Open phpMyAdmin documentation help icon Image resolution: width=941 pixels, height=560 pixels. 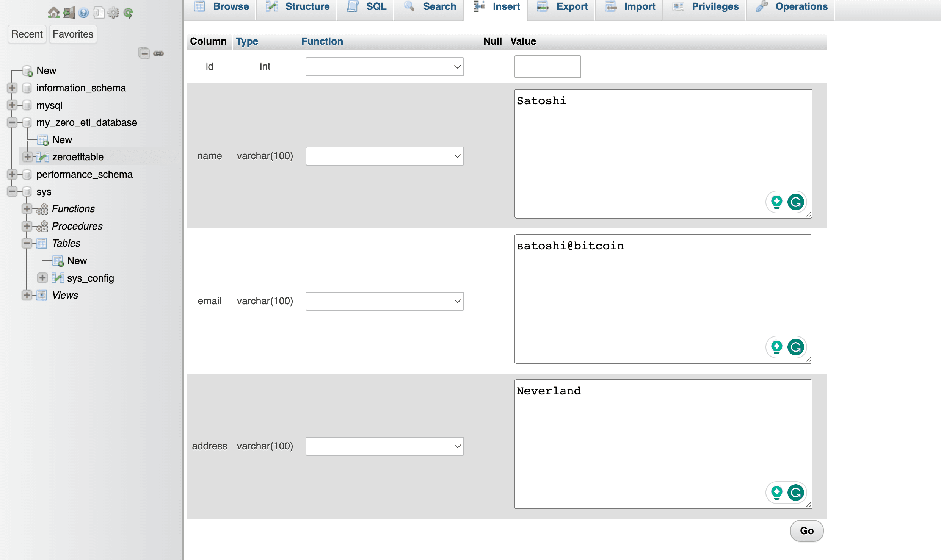pyautogui.click(x=83, y=13)
